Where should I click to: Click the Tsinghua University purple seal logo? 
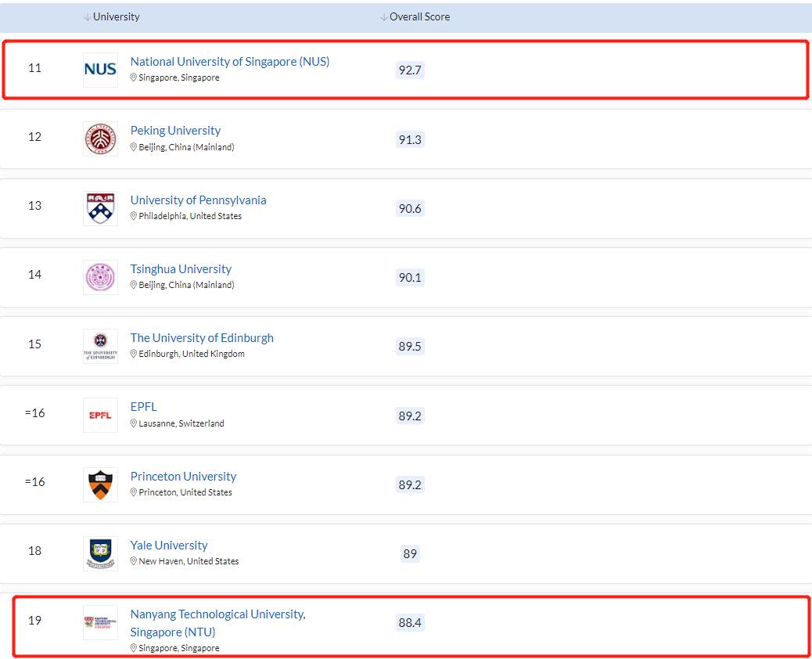tap(100, 277)
